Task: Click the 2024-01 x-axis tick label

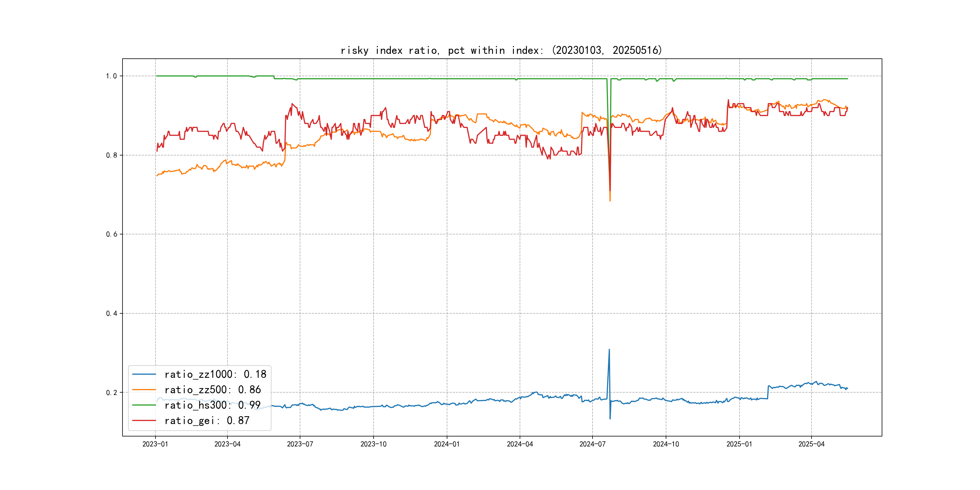Action: click(447, 444)
